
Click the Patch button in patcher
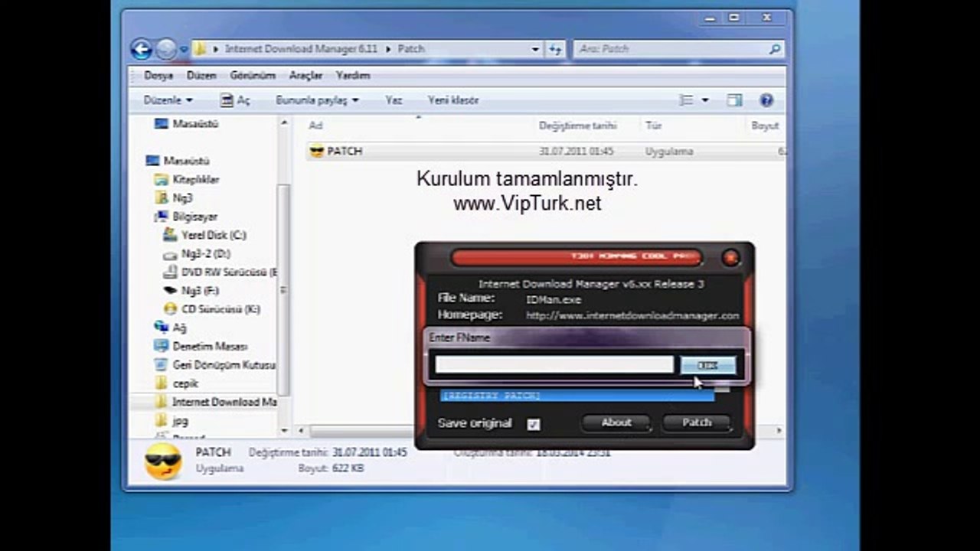click(x=697, y=422)
